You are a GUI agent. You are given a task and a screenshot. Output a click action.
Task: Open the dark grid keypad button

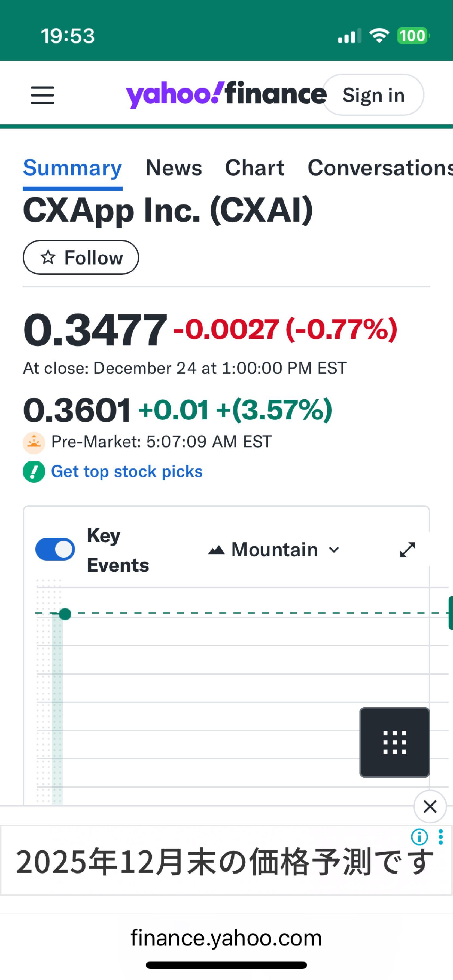pyautogui.click(x=394, y=742)
